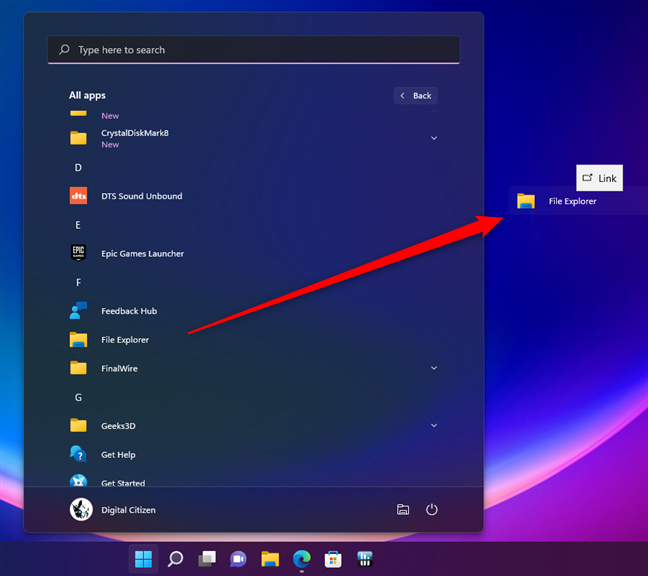
Task: Click the Get Help icon
Action: 78,454
